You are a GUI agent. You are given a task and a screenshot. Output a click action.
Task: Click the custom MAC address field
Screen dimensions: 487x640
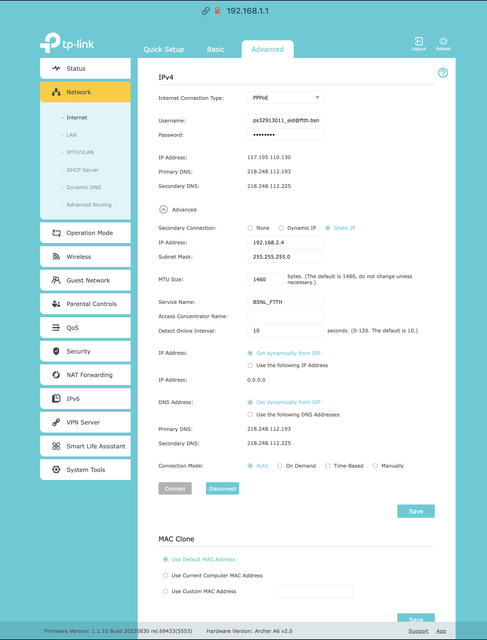click(315, 591)
